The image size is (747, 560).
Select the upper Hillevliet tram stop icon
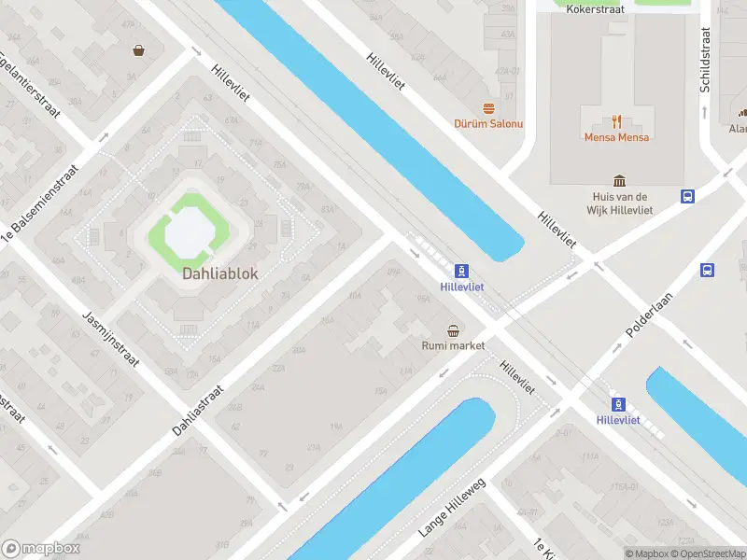click(461, 271)
